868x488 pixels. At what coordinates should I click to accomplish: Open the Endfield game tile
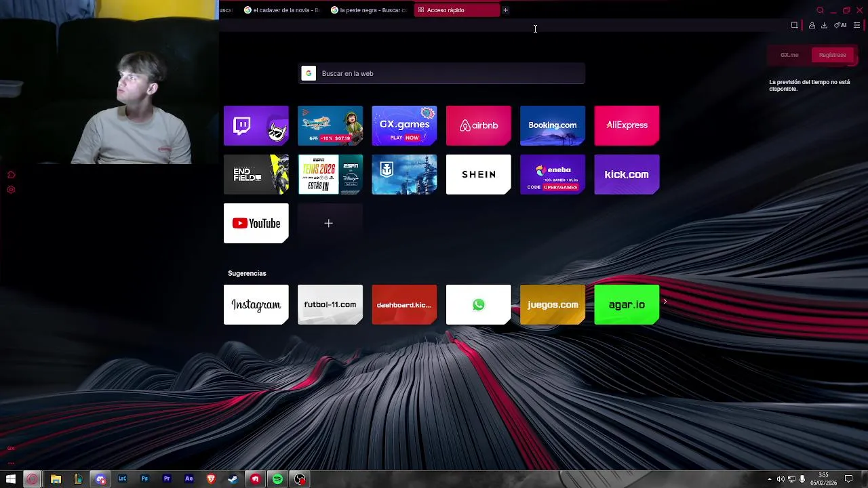click(x=256, y=174)
